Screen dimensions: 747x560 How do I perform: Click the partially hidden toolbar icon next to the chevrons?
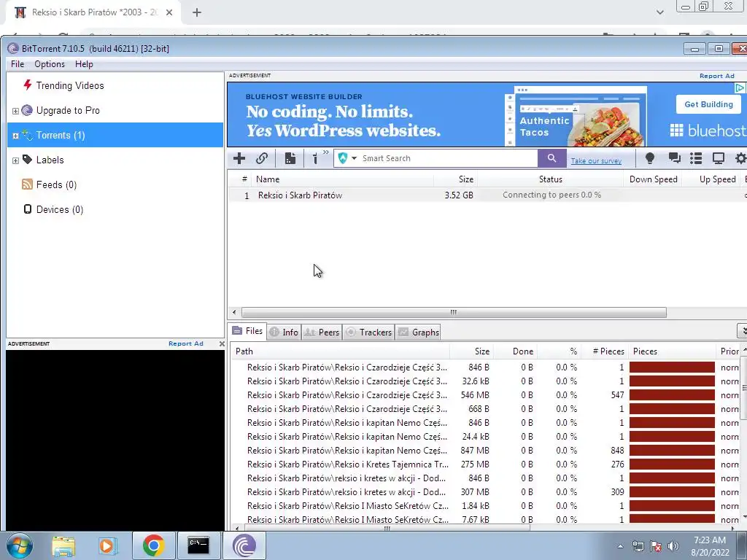pos(315,158)
